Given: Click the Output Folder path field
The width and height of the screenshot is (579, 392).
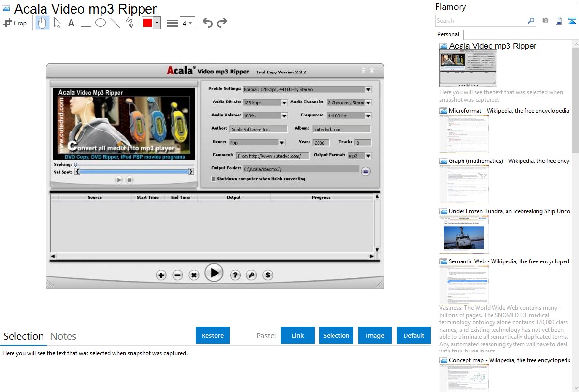Looking at the screenshot, I should tap(301, 169).
